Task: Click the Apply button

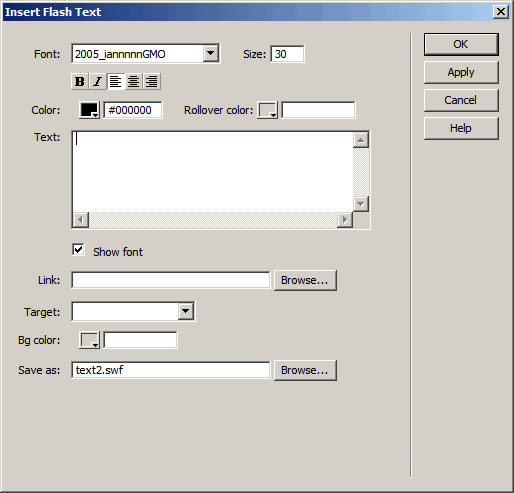Action: pyautogui.click(x=461, y=72)
